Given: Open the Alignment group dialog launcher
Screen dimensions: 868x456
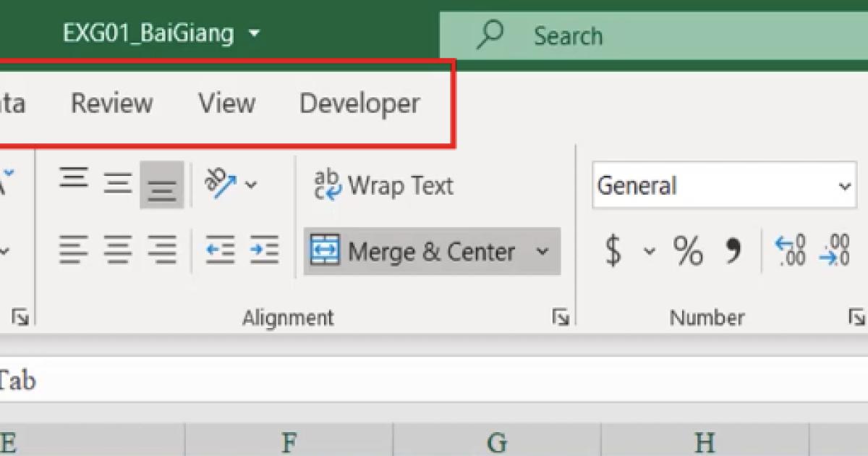Looking at the screenshot, I should tap(561, 316).
